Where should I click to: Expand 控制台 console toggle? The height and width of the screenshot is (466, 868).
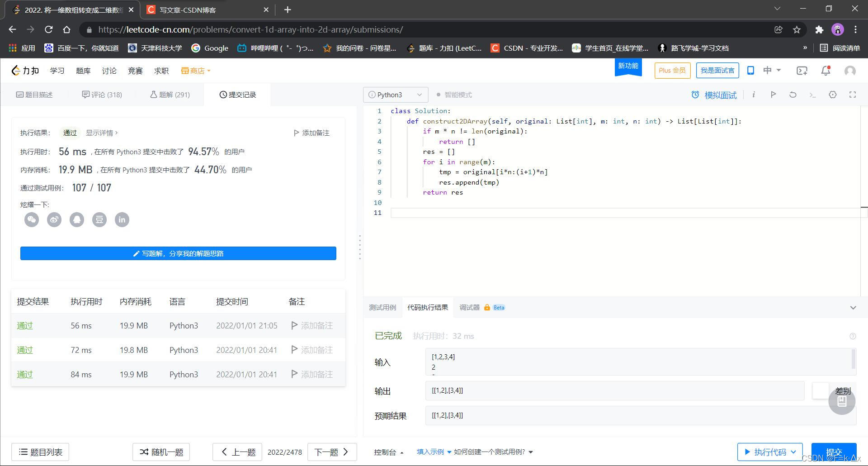tap(388, 452)
